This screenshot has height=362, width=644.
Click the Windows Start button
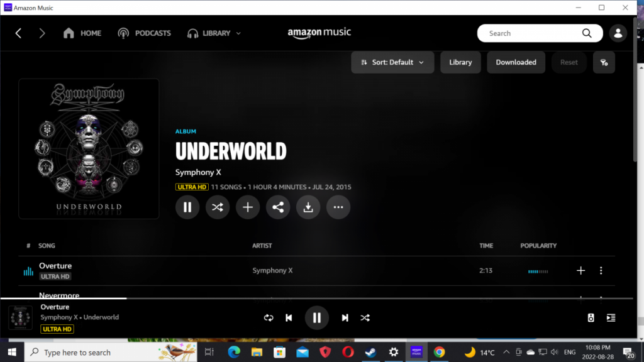12,352
